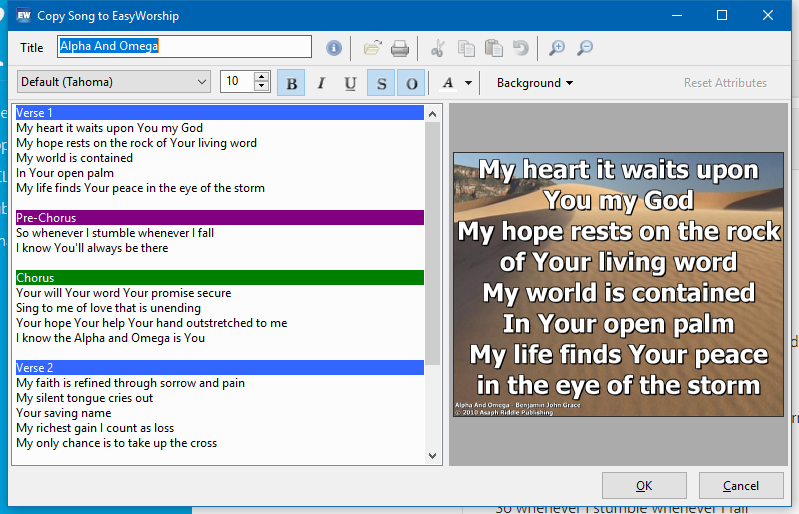Toggle Italic formatting
This screenshot has height=514, width=799.
click(321, 83)
